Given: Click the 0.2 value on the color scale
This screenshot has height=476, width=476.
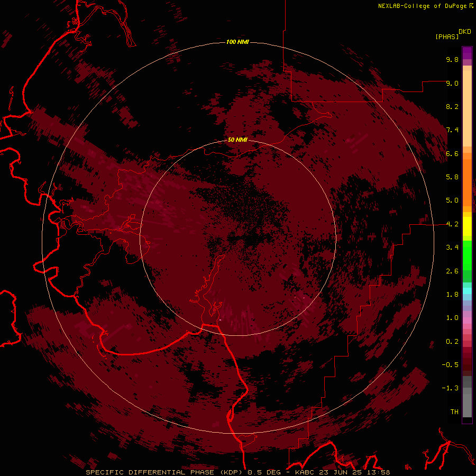Looking at the screenshot, I should [452, 342].
